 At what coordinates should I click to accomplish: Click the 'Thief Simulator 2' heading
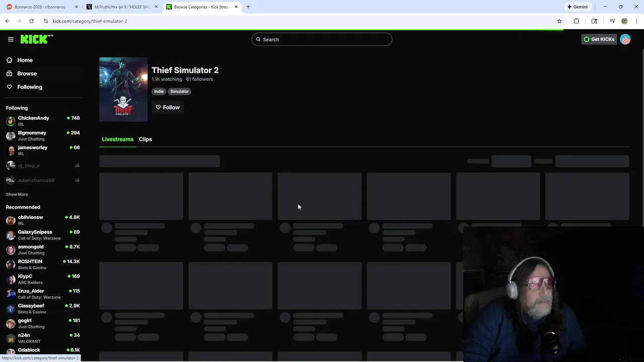(x=185, y=70)
